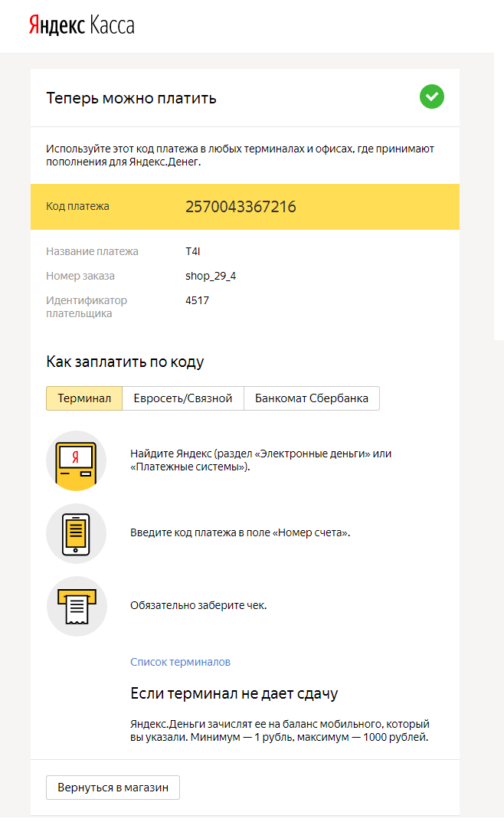Click the payment name value T4I
The width and height of the screenshot is (504, 822).
(x=192, y=251)
